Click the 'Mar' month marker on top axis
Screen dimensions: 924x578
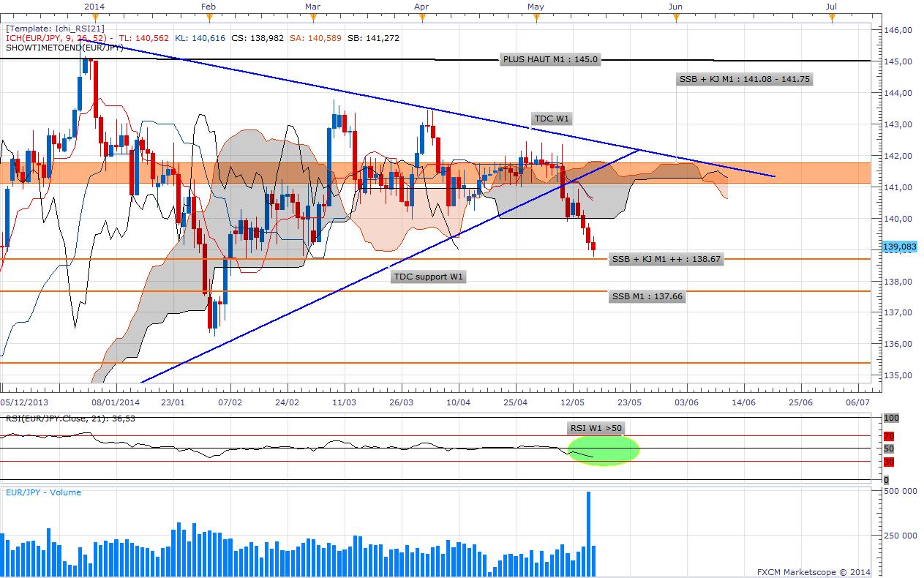[312, 6]
